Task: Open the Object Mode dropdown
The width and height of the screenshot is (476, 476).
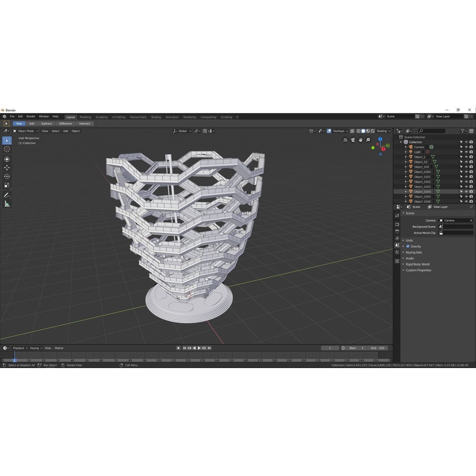Action: click(x=26, y=131)
